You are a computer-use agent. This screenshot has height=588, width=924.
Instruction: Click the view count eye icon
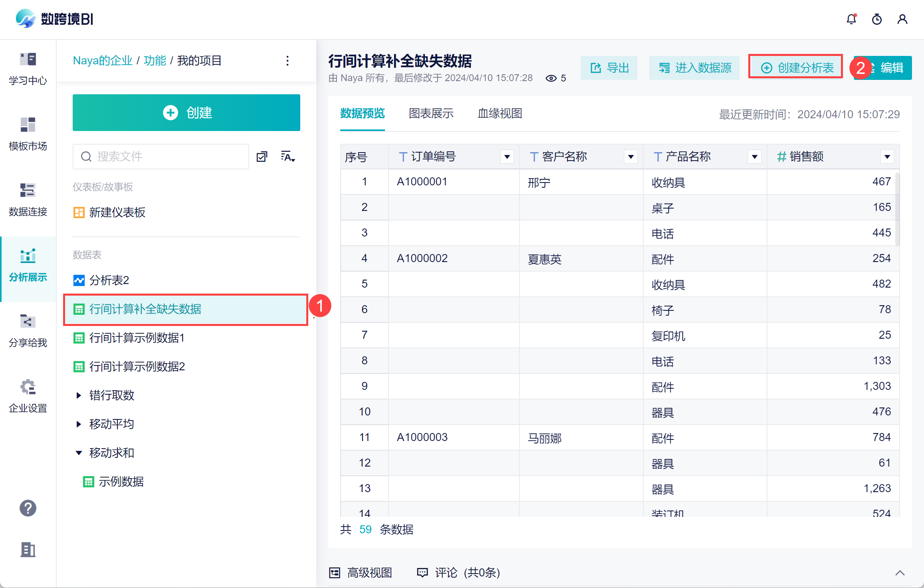(551, 78)
